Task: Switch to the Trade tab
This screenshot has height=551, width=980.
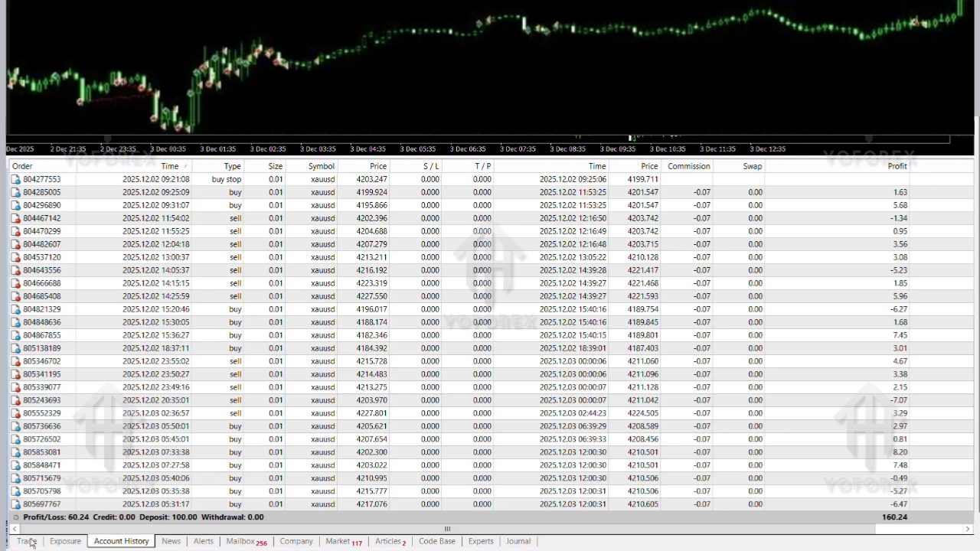Action: 26,541
